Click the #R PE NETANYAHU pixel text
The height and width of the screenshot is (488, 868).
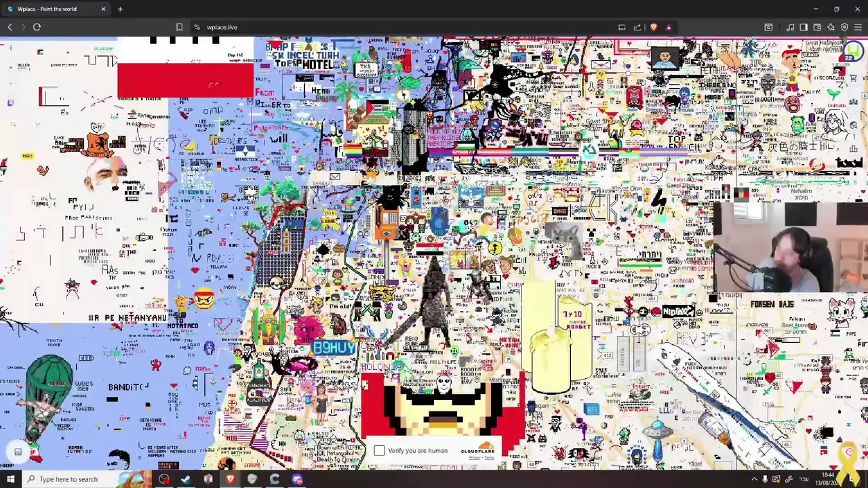(127, 317)
